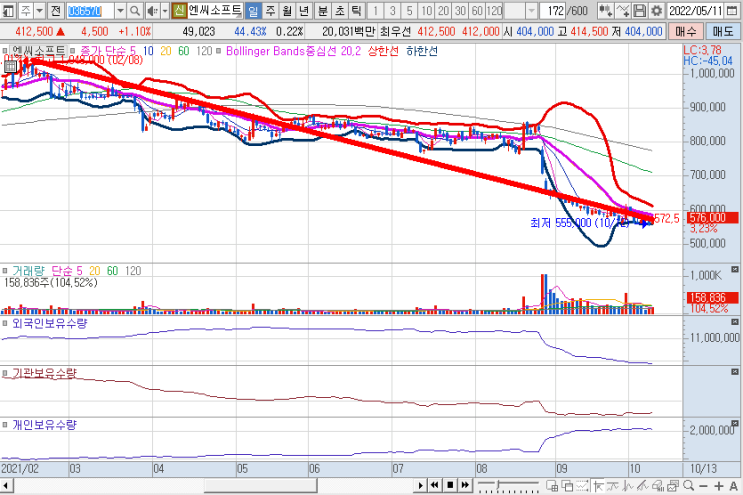Toggle 종가 단순 moving average legend checkbox
Image resolution: width=743 pixels, height=495 pixels.
point(72,50)
